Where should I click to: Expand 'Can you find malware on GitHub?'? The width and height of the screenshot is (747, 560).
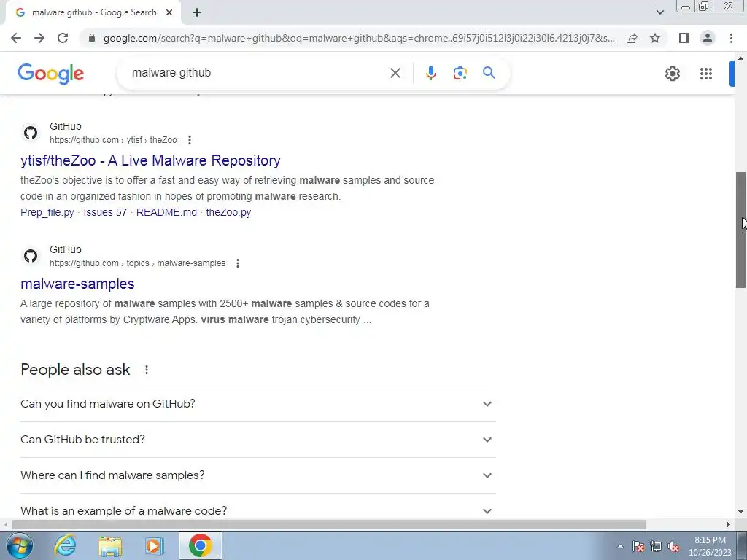(x=258, y=404)
